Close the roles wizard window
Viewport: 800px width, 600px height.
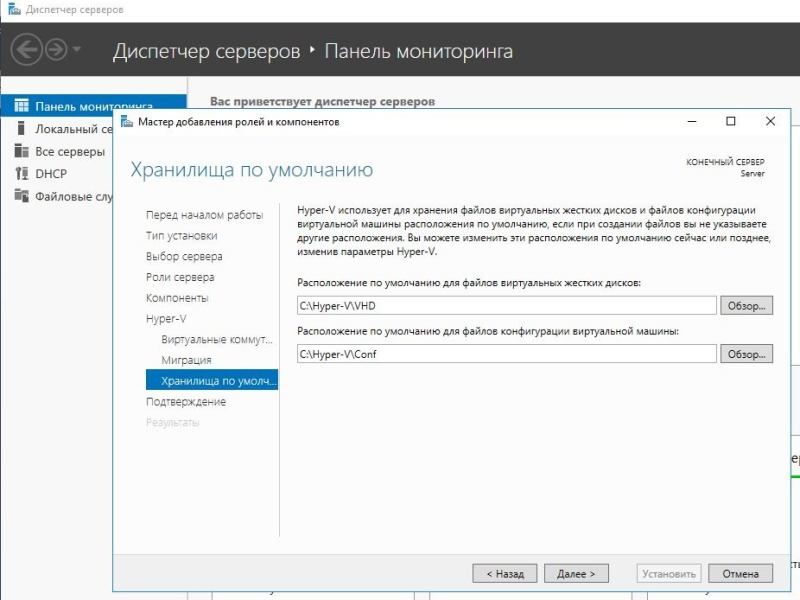pos(770,121)
